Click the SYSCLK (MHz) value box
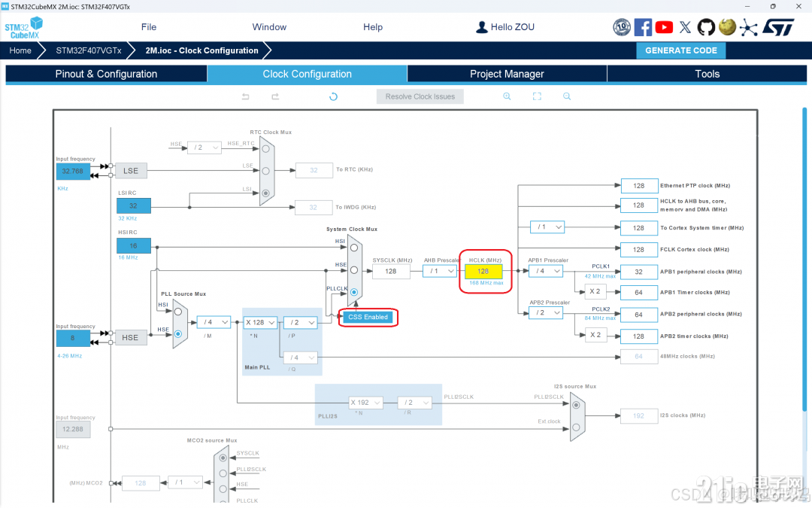The height and width of the screenshot is (508, 812). tap(391, 271)
